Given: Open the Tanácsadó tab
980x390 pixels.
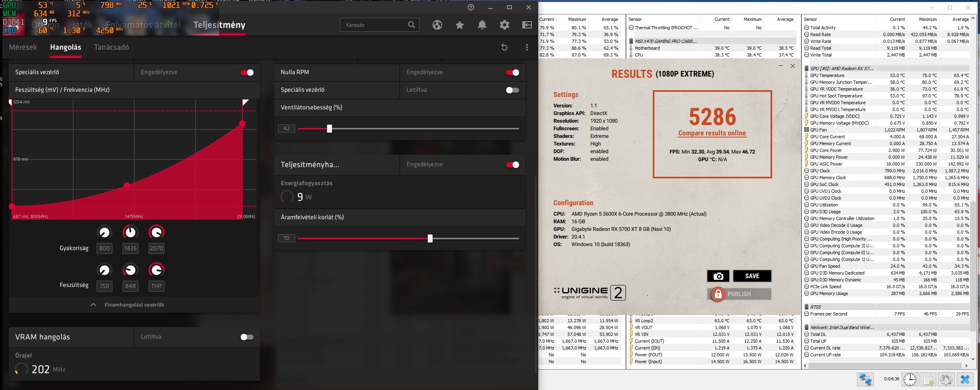Looking at the screenshot, I should click(x=111, y=47).
